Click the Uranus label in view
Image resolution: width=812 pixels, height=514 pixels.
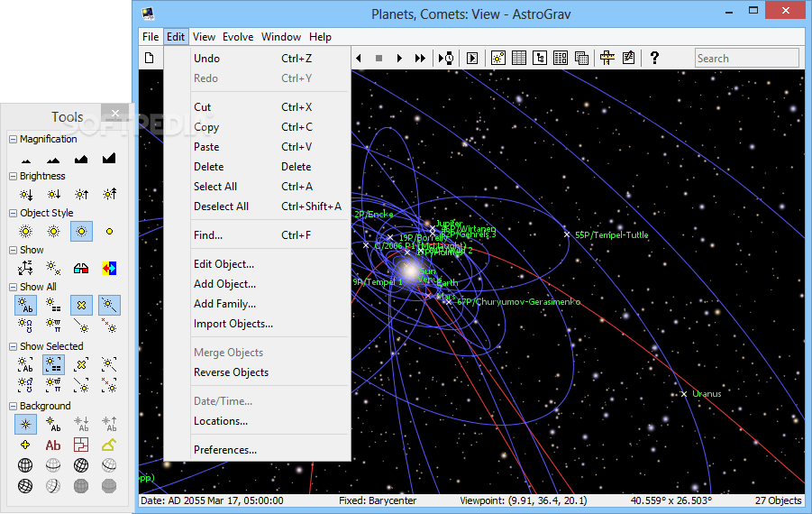707,394
